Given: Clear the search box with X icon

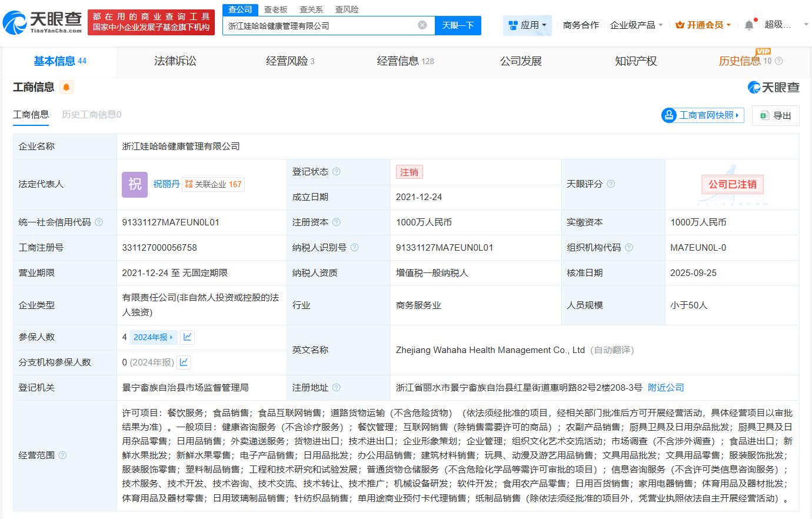Looking at the screenshot, I should pyautogui.click(x=422, y=25).
